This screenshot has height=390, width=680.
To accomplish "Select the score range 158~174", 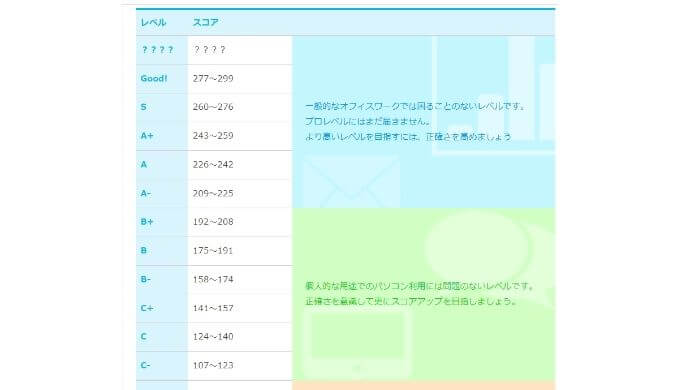I will [213, 279].
